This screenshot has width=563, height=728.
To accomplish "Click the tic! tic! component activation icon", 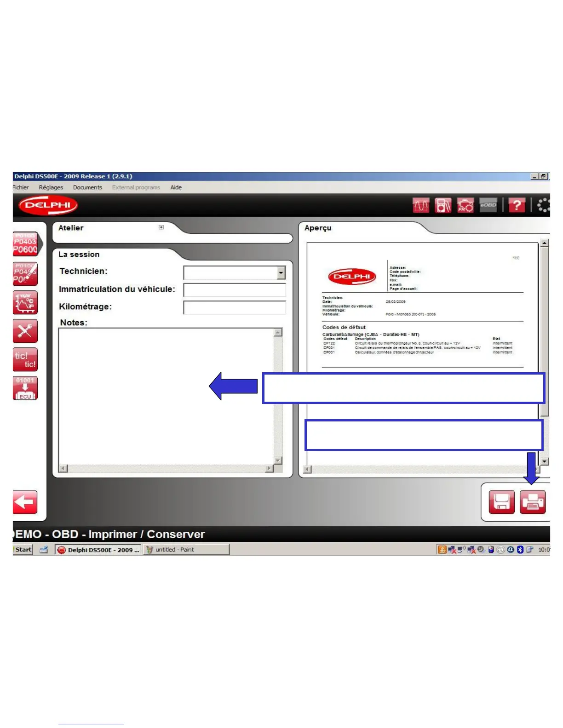I will point(25,359).
